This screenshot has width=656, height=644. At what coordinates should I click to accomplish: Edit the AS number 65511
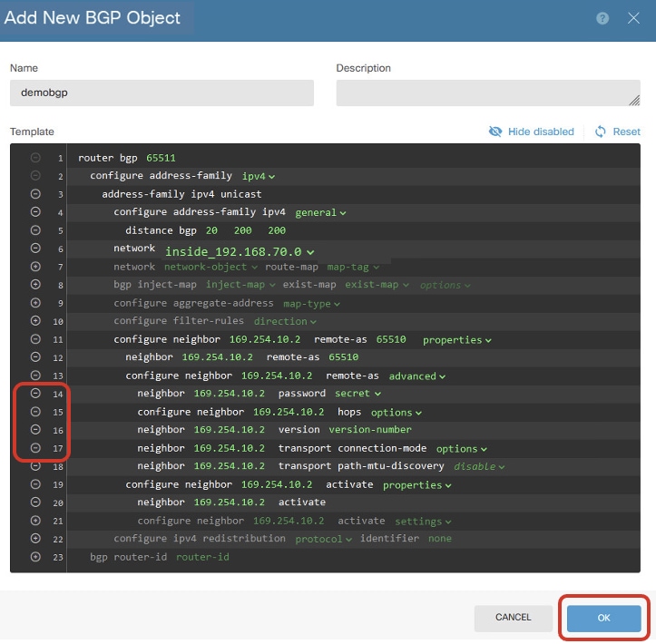pyautogui.click(x=161, y=158)
